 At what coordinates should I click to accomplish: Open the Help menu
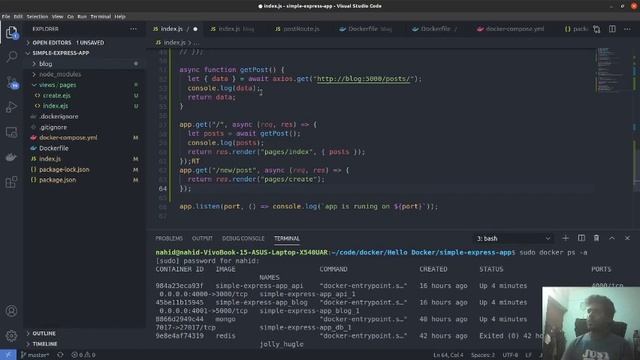click(x=120, y=17)
